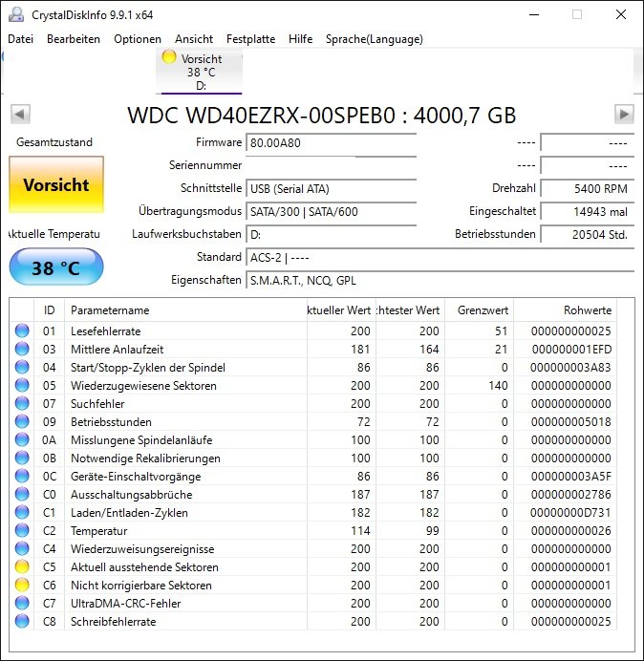This screenshot has width=644, height=661.
Task: Close the CrystalDiskInfo window
Action: pyautogui.click(x=621, y=14)
